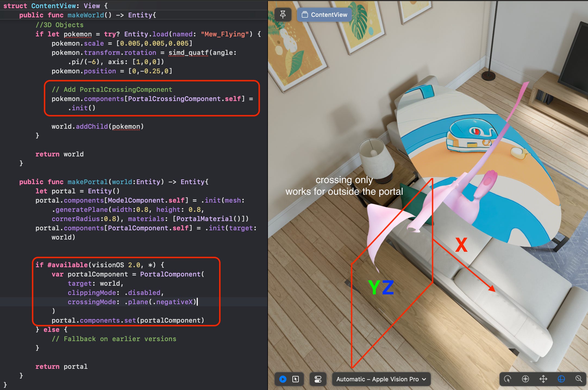The image size is (588, 390).
Task: Click PortalComponent.self subscript
Action: [x=148, y=228]
